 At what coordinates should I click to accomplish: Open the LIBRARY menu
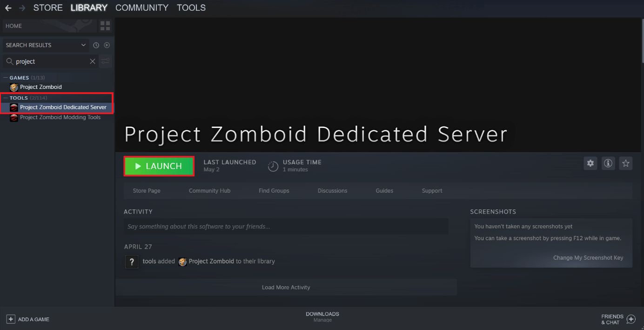coord(88,7)
